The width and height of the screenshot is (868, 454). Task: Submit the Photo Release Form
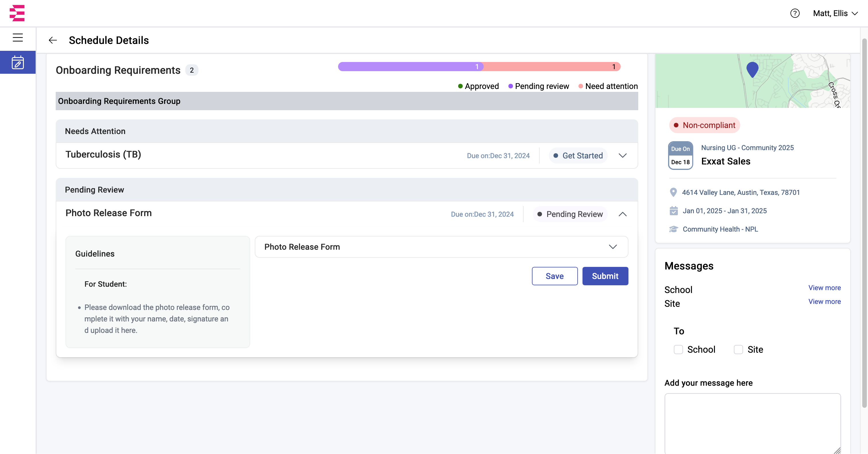tap(605, 276)
